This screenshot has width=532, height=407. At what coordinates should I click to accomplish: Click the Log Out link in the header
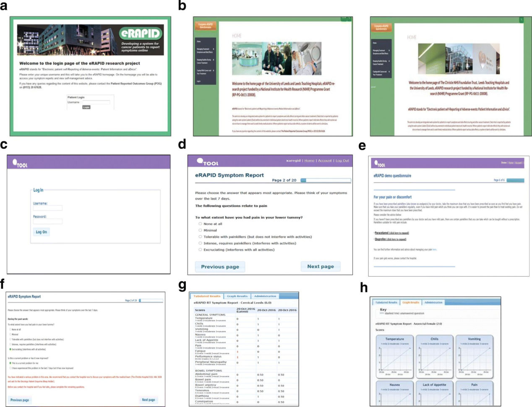342,160
